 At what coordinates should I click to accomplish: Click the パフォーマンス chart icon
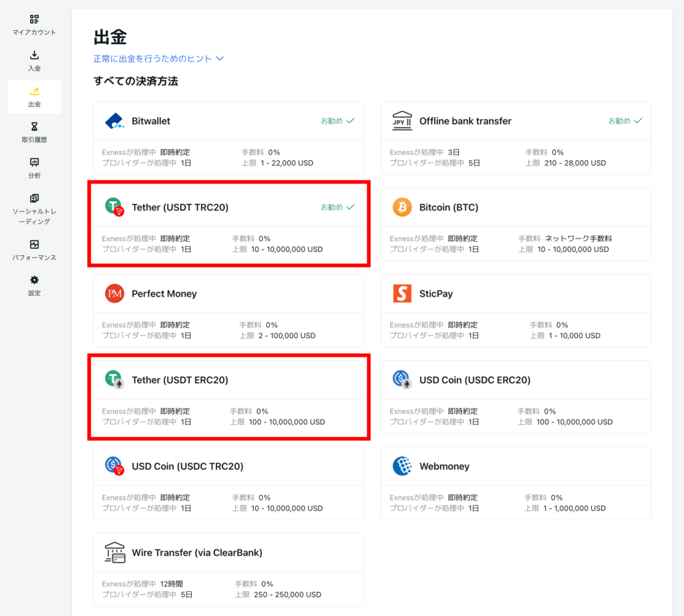[35, 245]
